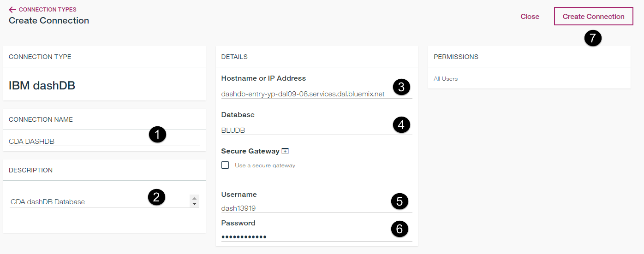
Task: Click the back arrow icon
Action: point(12,9)
